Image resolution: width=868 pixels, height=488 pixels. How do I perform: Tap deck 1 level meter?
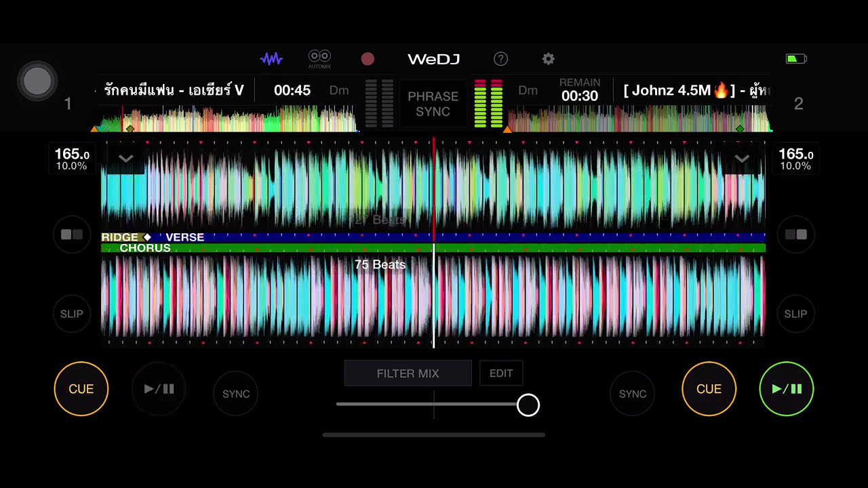(x=379, y=103)
